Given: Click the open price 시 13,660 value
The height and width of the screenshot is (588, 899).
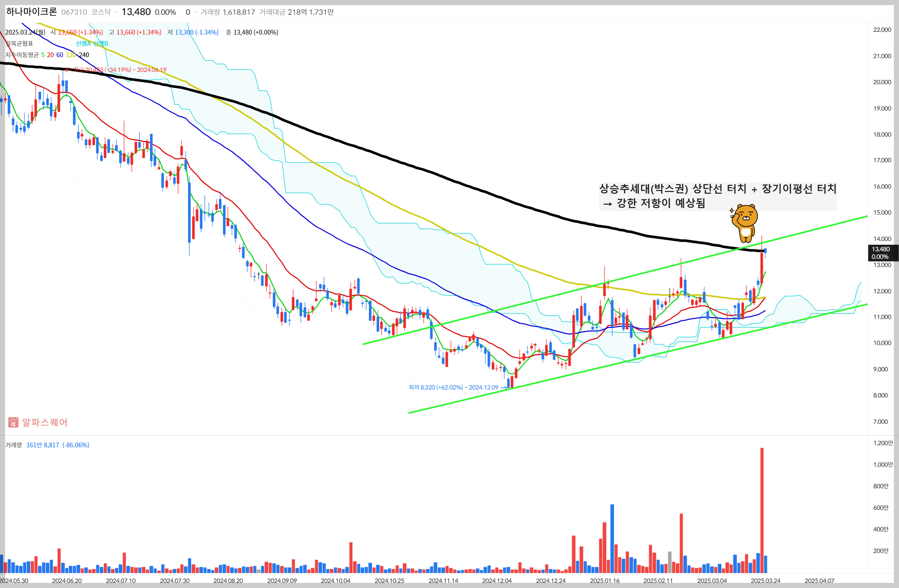Looking at the screenshot, I should 77,32.
